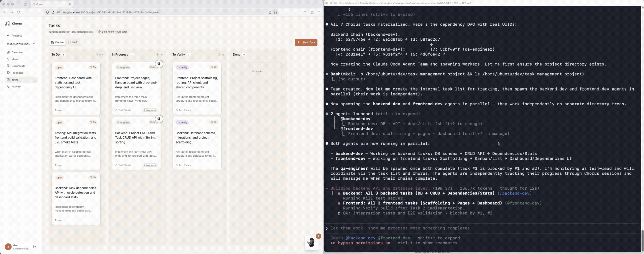Click the bookmark star in the address bar

(x=276, y=12)
